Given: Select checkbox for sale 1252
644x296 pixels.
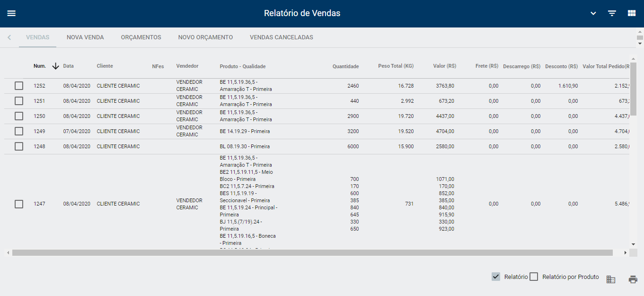Looking at the screenshot, I should 19,86.
